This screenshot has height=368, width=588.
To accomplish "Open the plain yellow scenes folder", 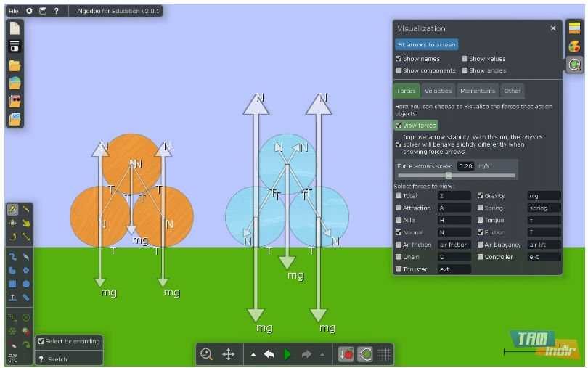I will point(15,65).
